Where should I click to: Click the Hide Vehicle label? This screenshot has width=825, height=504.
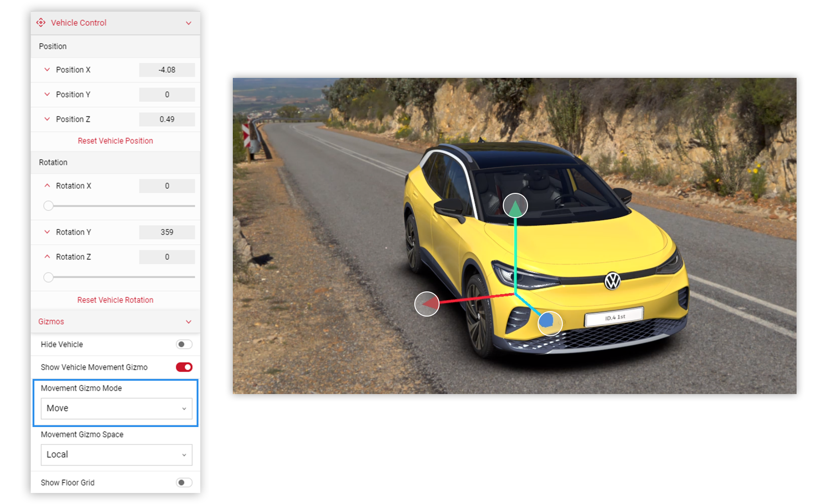[x=62, y=344]
